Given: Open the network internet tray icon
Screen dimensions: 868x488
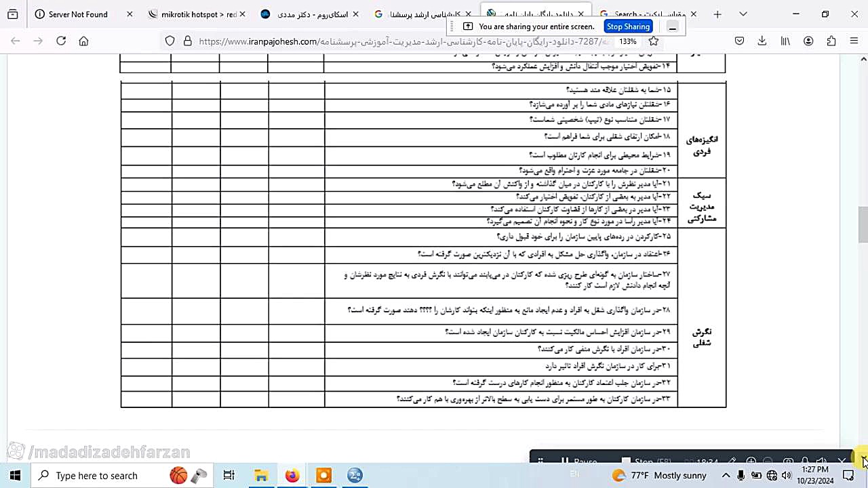Looking at the screenshot, I should 771,476.
